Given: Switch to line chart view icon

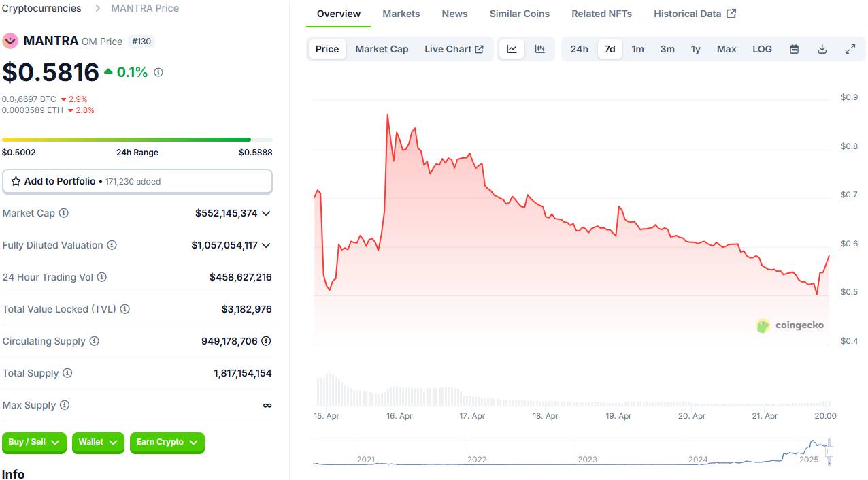Looking at the screenshot, I should click(512, 49).
